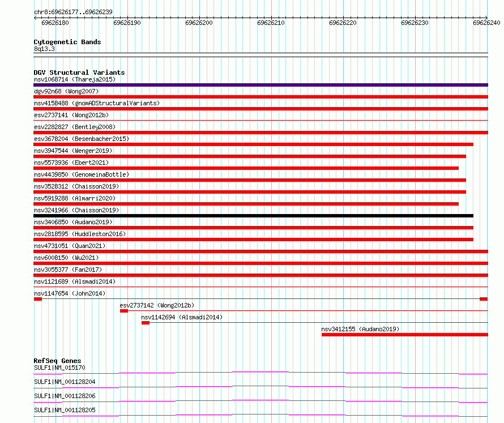Open variant nsv4731051 (Quan2021)
This screenshot has height=423, width=504.
(x=70, y=246)
